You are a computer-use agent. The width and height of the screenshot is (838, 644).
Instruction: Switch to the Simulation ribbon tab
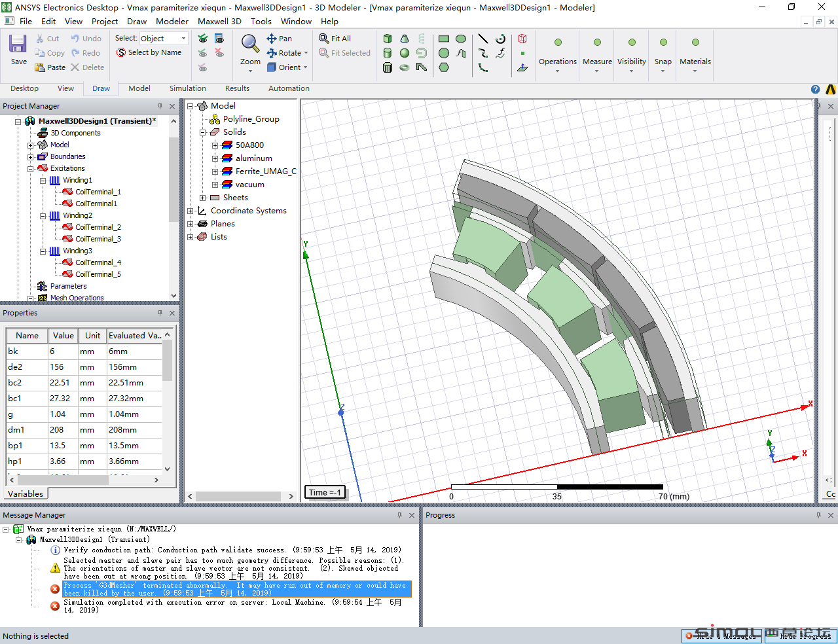click(187, 88)
